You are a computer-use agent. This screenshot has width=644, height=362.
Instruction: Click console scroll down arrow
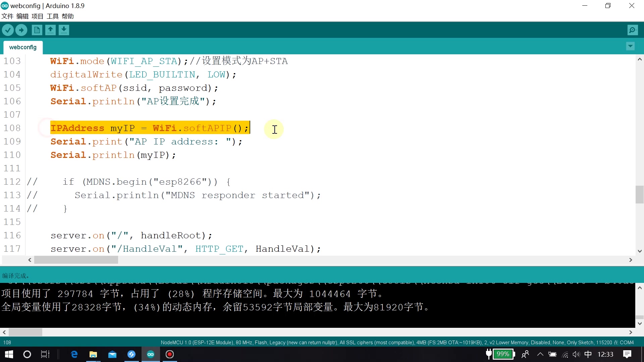tap(640, 323)
